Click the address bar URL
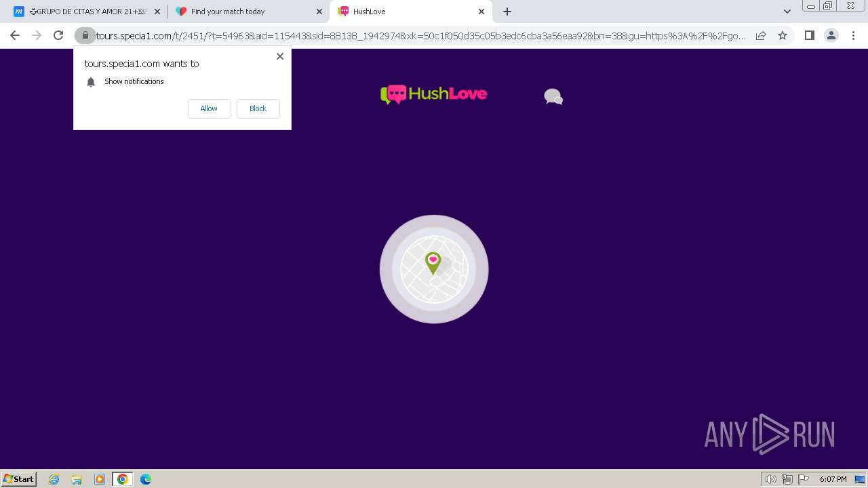This screenshot has width=868, height=488. [420, 36]
